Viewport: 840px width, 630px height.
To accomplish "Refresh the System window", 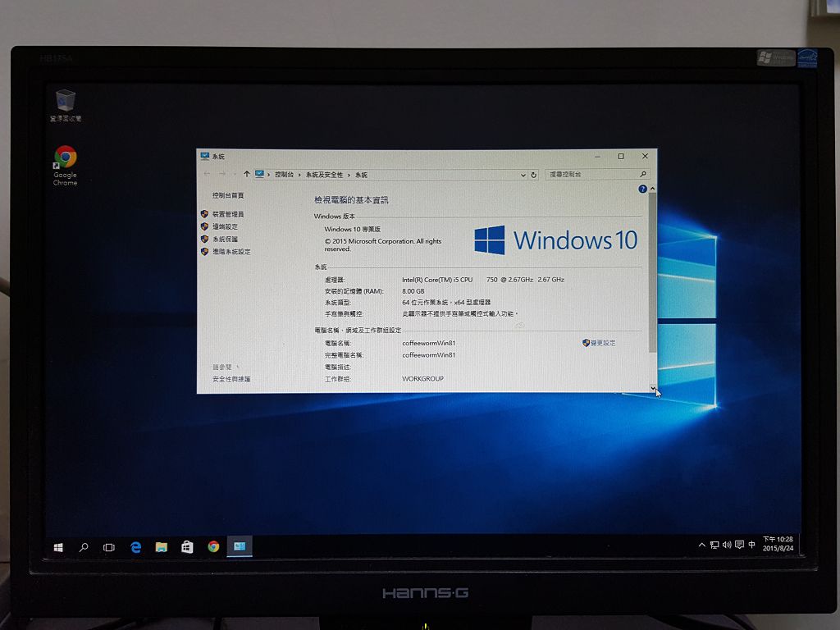I will click(533, 176).
